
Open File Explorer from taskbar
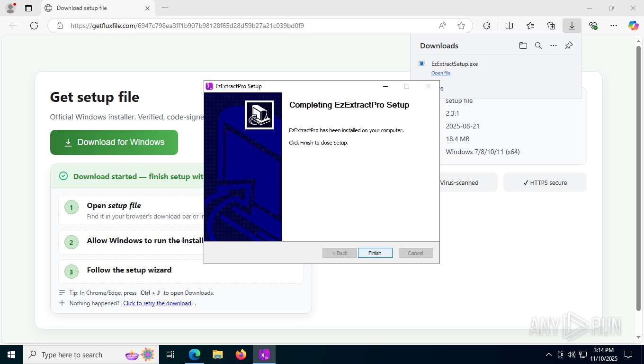(x=218, y=355)
